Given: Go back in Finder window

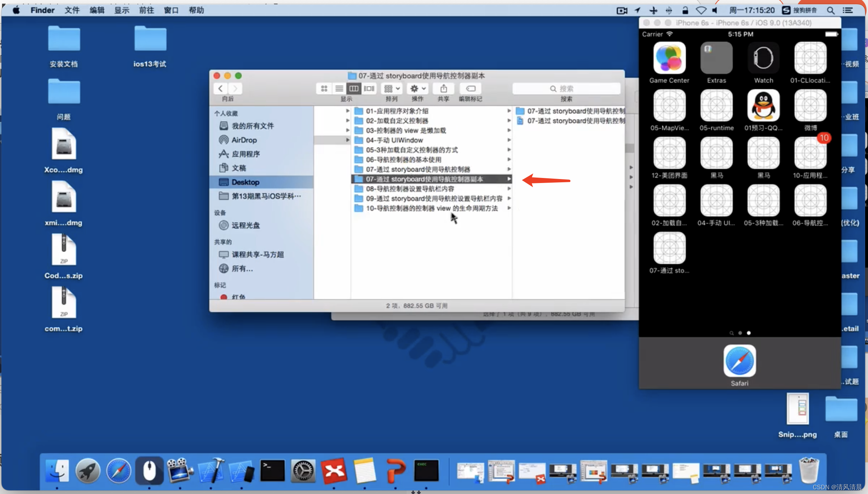Looking at the screenshot, I should (x=221, y=88).
